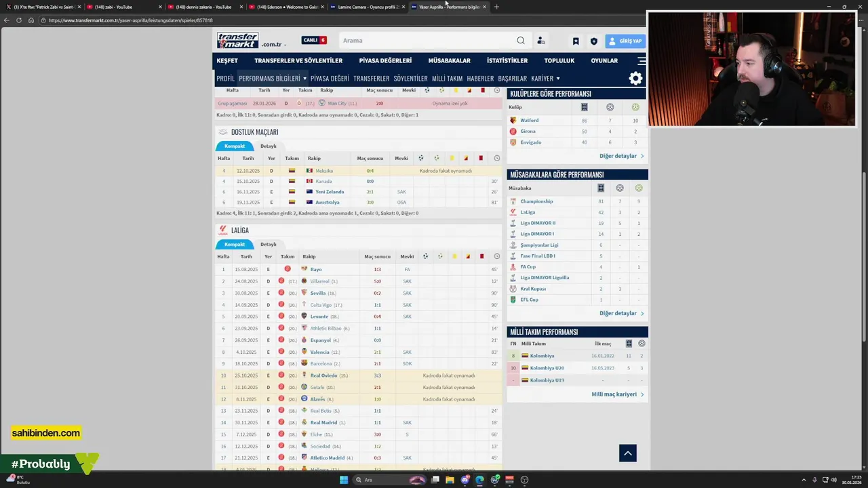Open opponent Sevilla in LaLiga table
868x488 pixels.
tap(318, 293)
